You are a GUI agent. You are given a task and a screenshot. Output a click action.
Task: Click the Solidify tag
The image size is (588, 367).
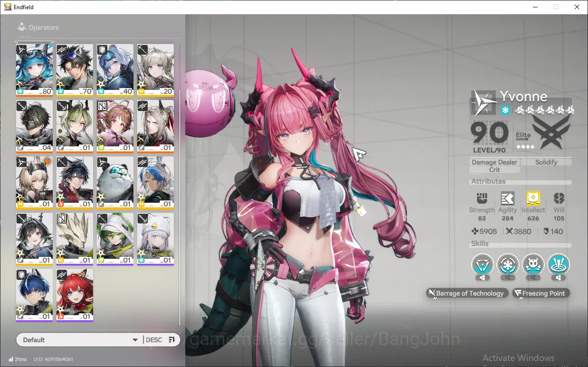click(546, 162)
